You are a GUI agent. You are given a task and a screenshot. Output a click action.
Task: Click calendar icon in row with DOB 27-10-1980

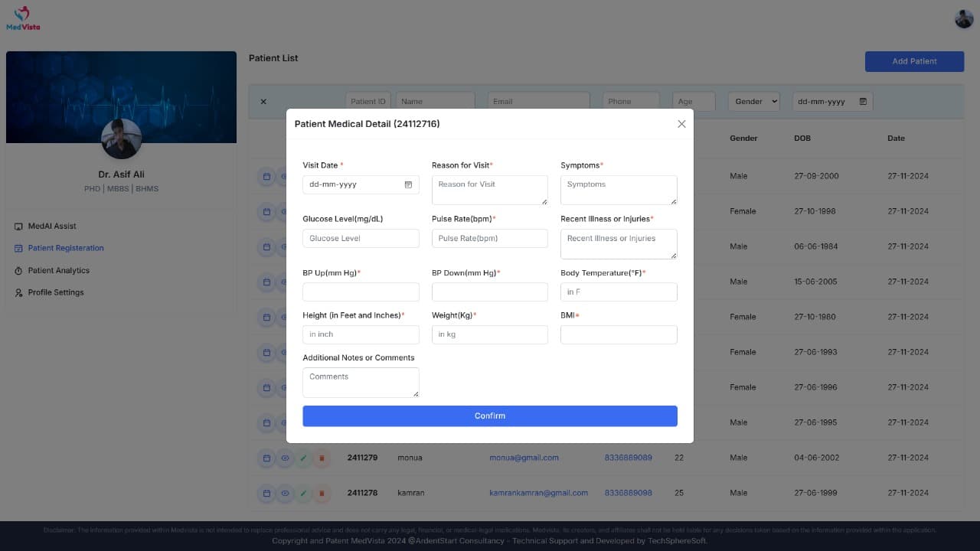click(x=266, y=317)
